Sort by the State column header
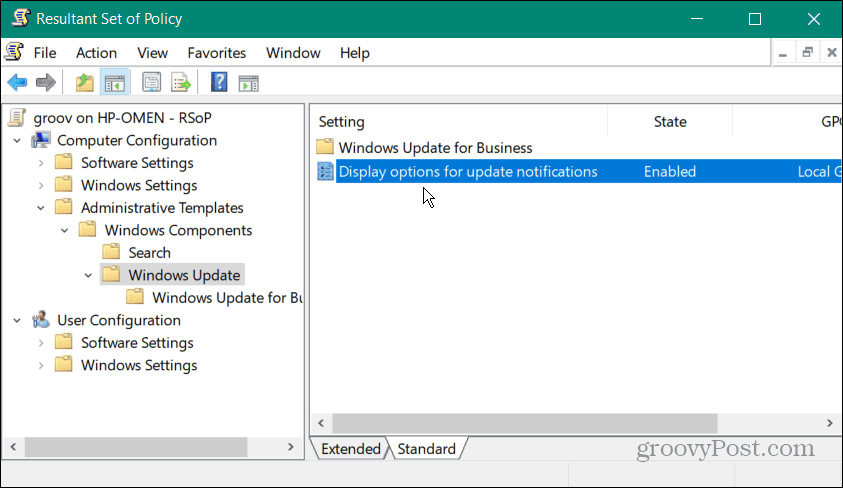843x488 pixels. [x=670, y=121]
